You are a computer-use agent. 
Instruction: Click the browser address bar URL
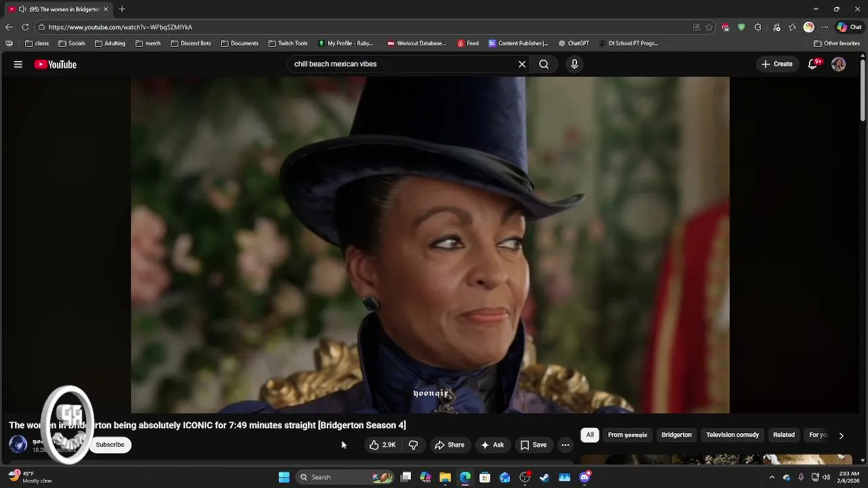tap(121, 27)
